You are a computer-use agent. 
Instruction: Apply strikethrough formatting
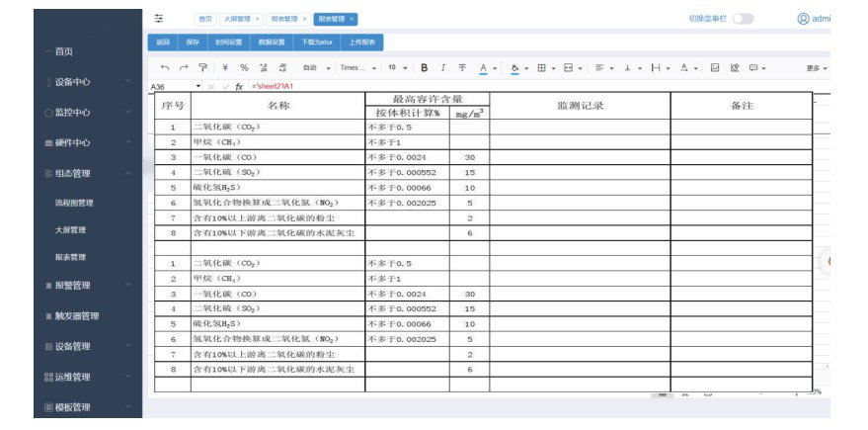tap(462, 68)
